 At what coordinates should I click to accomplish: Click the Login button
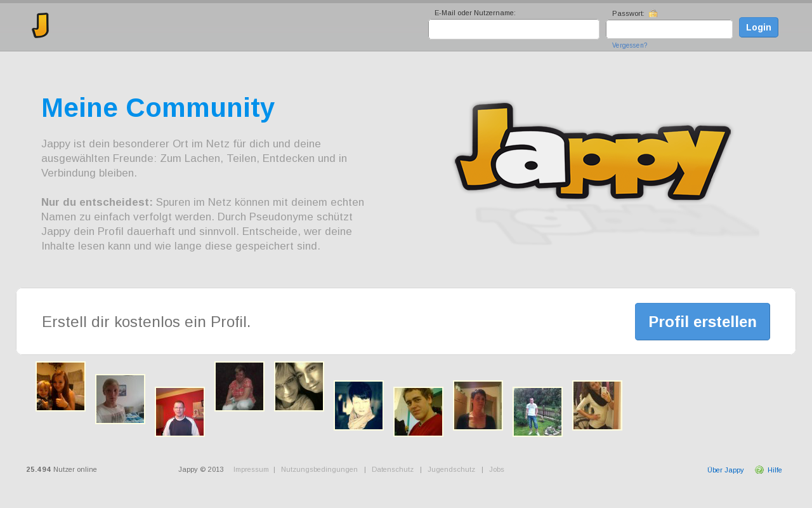tap(759, 27)
